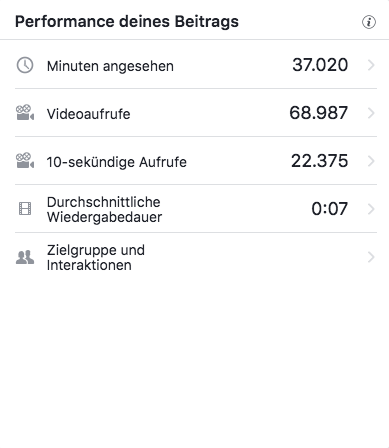Viewport: 389px width, 448px height.
Task: Open the Zielgruppe und Interaktionen text
Action: click(x=96, y=257)
